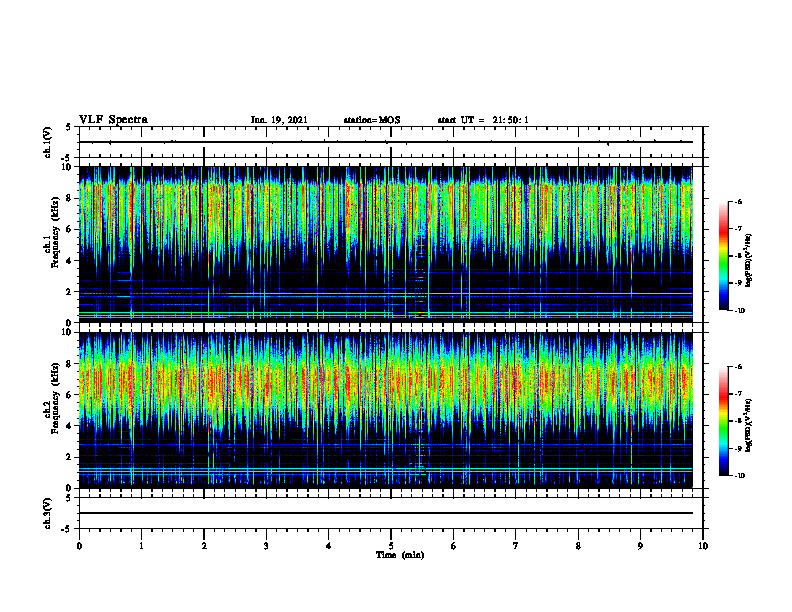Click the 'Time (min)' axis label
792x612 pixels.
pos(400,555)
